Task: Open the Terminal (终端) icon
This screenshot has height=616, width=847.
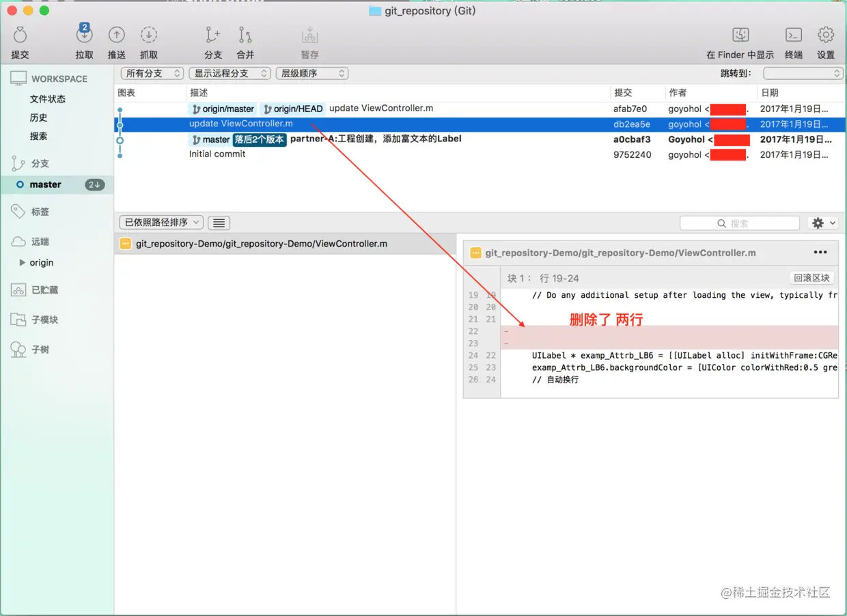Action: tap(794, 35)
